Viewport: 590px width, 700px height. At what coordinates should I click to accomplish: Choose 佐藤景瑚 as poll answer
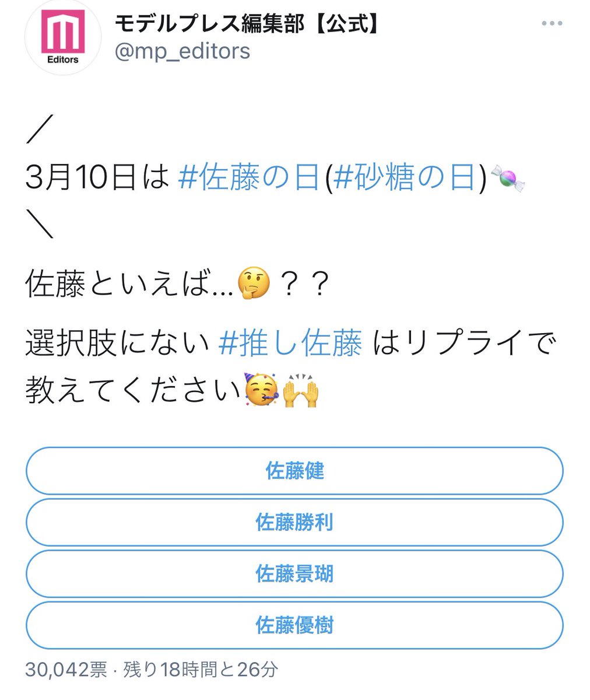(294, 573)
